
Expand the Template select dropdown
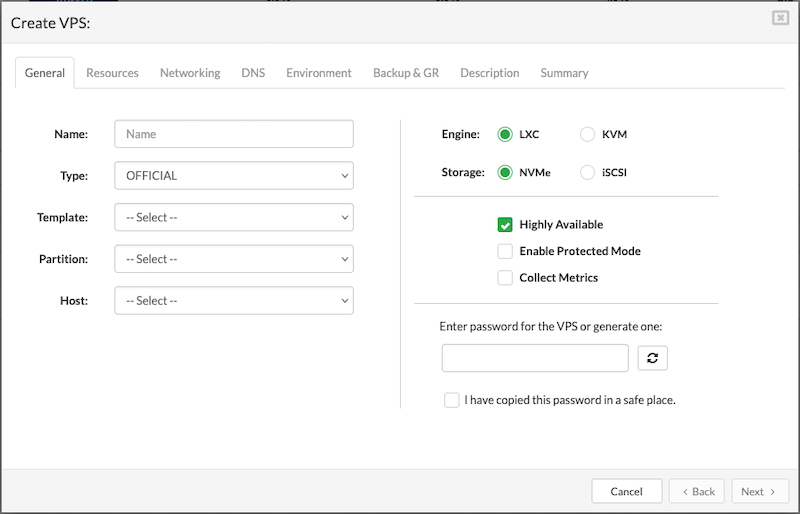pyautogui.click(x=234, y=217)
